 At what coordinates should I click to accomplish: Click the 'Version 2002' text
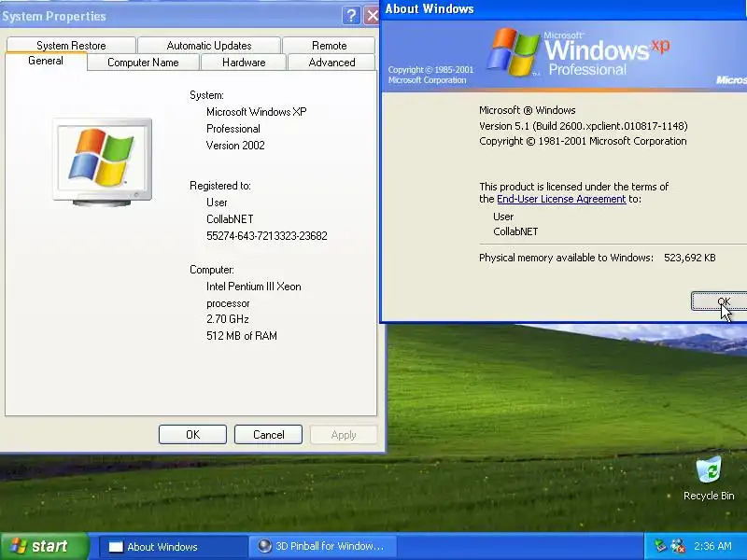(x=235, y=146)
